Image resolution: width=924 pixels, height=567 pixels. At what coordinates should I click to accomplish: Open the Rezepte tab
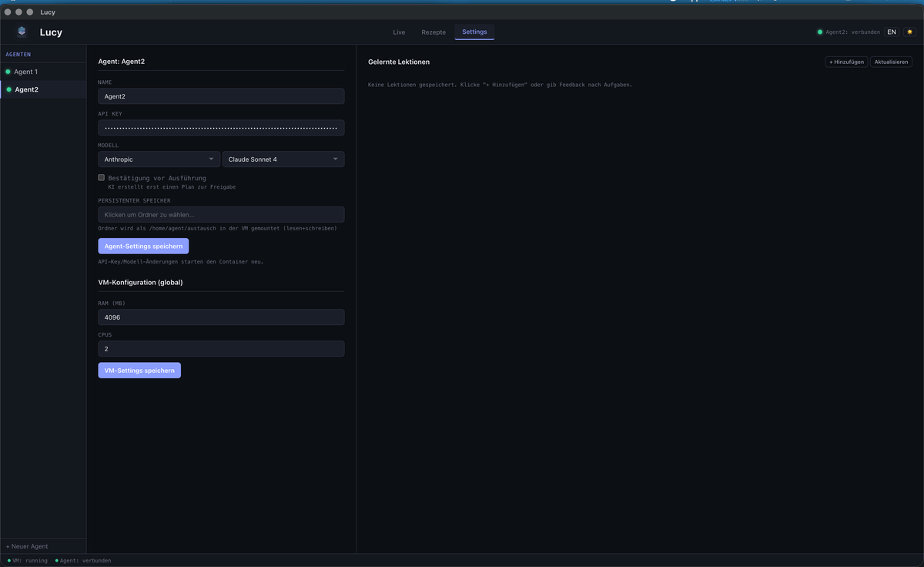(433, 32)
